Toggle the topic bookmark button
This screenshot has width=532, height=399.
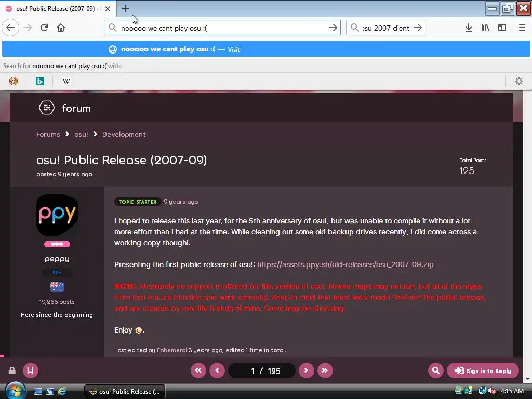pyautogui.click(x=30, y=370)
